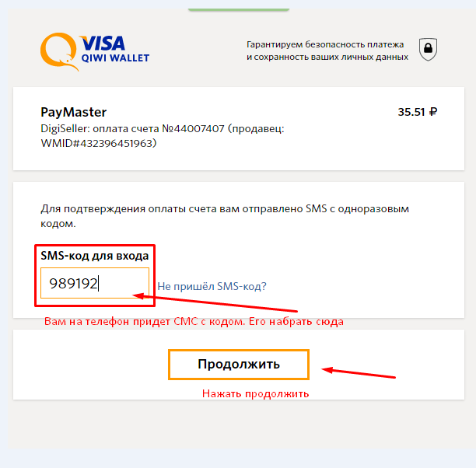The image size is (476, 468).
Task: Select the PayMaster heading
Action: click(x=73, y=112)
